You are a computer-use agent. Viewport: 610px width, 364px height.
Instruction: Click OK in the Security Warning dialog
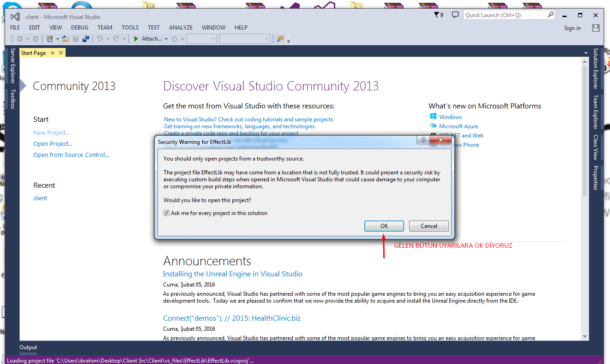[384, 226]
